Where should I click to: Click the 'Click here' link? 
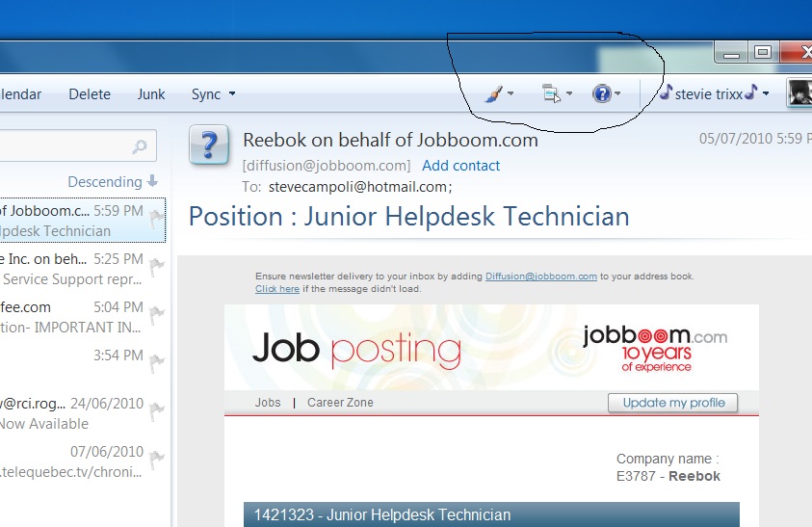click(277, 289)
